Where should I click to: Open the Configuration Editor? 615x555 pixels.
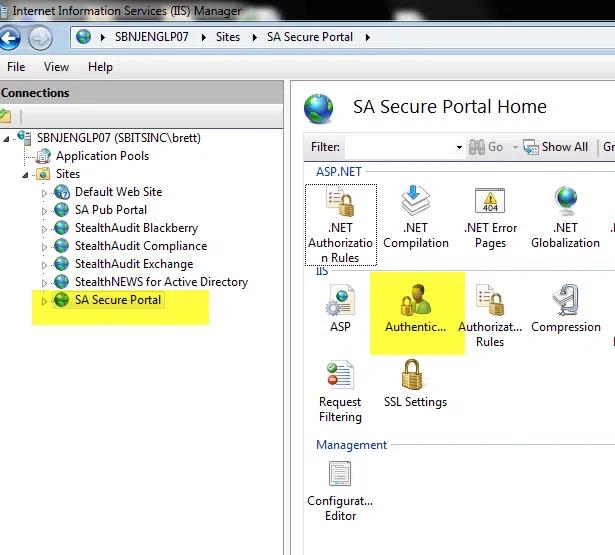(x=340, y=491)
